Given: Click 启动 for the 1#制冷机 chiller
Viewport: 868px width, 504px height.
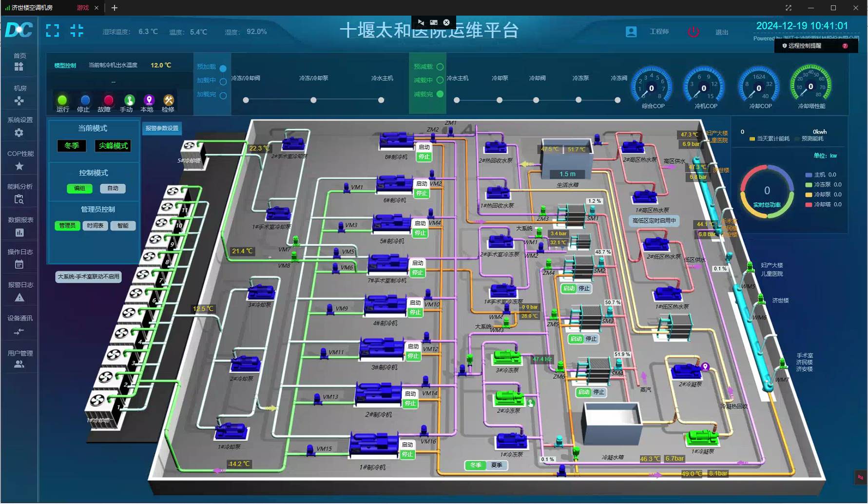Looking at the screenshot, I should coord(407,445).
